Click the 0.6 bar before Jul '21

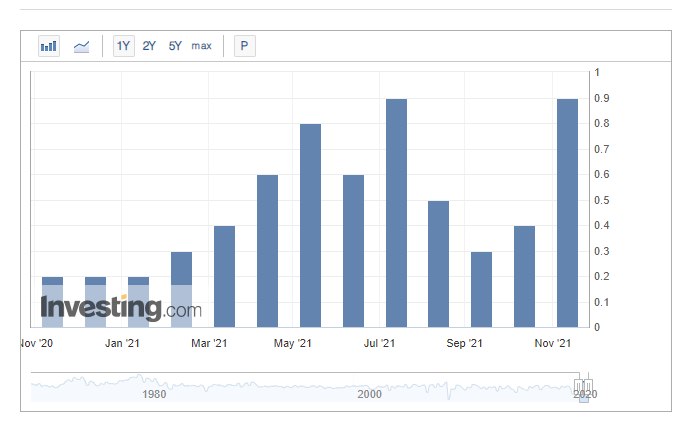(353, 251)
